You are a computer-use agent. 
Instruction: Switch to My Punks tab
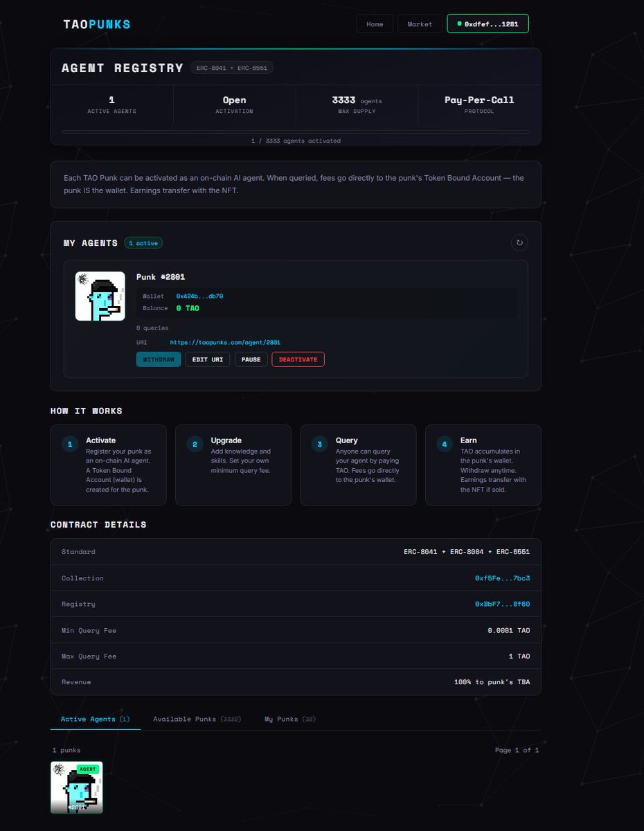click(290, 719)
